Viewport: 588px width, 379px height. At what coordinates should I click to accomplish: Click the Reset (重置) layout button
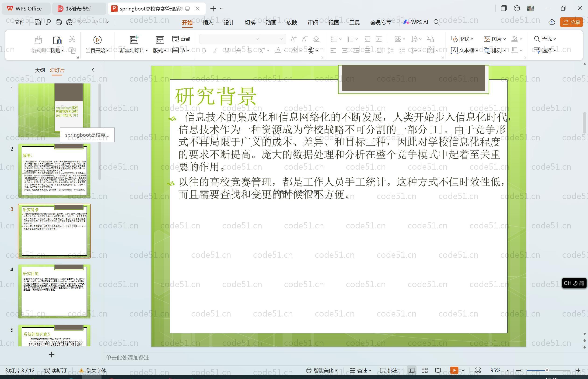coord(181,39)
